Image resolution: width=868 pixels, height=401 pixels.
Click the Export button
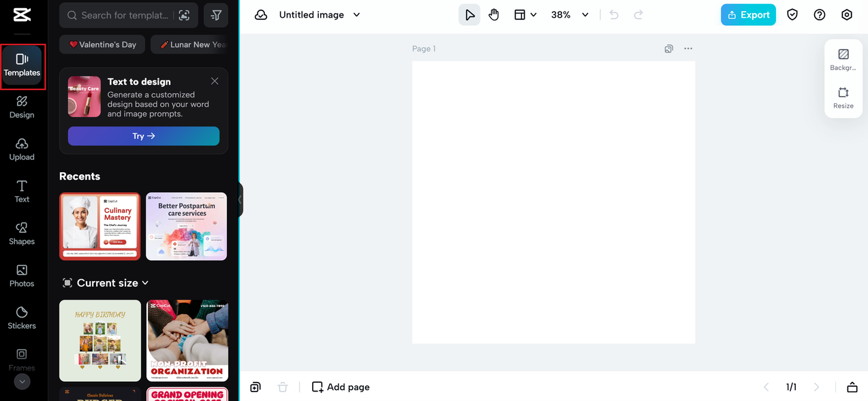point(748,15)
